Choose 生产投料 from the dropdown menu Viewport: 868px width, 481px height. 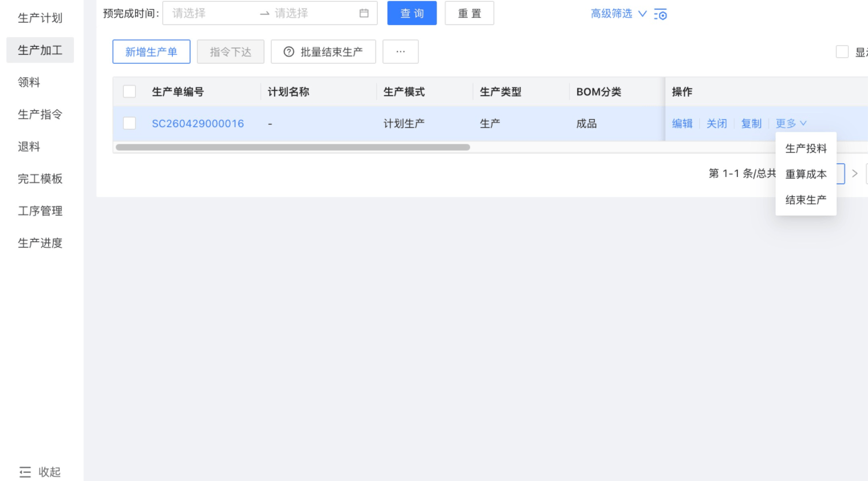806,149
